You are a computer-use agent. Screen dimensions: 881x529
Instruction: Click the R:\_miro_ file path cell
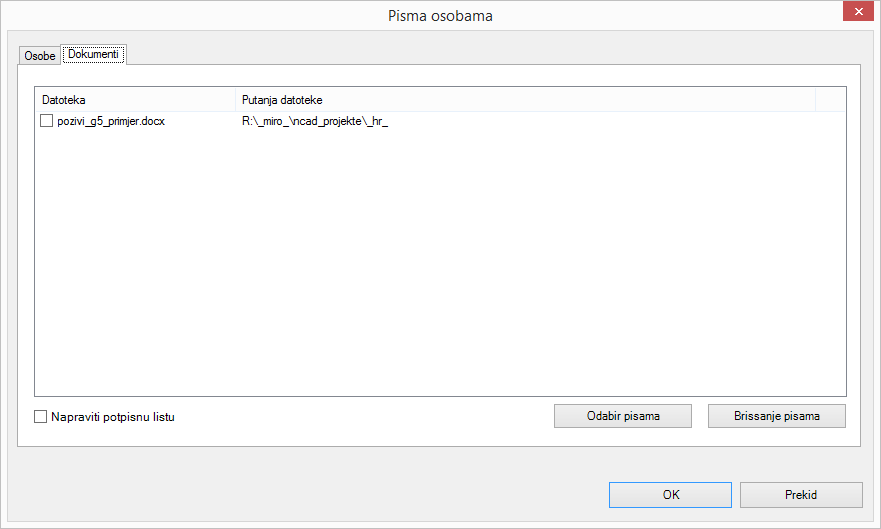pos(315,121)
